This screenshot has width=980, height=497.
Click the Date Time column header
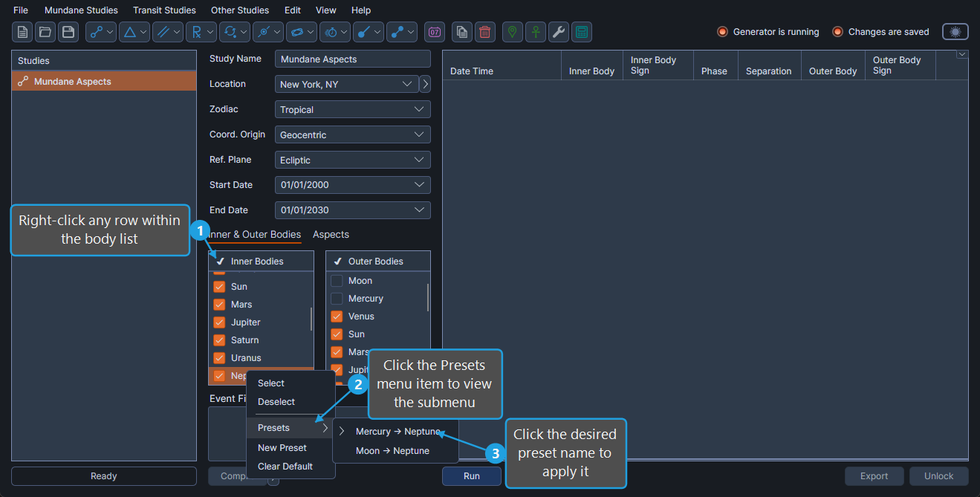(x=502, y=65)
